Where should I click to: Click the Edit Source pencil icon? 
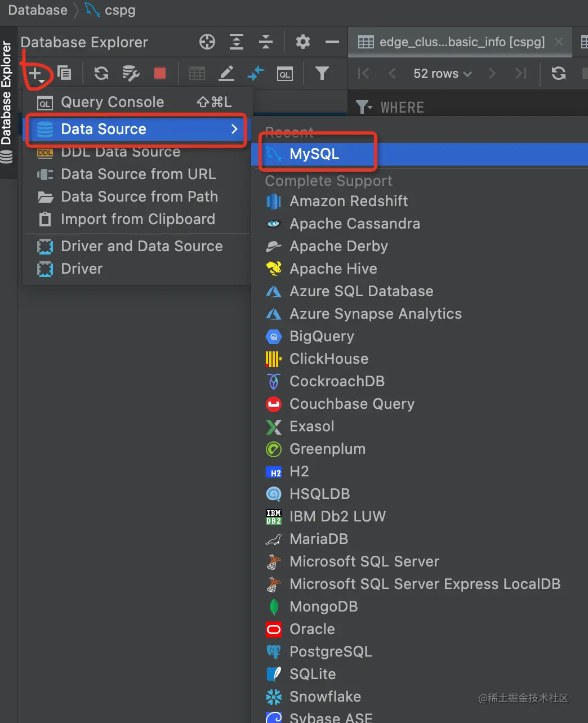[x=226, y=73]
